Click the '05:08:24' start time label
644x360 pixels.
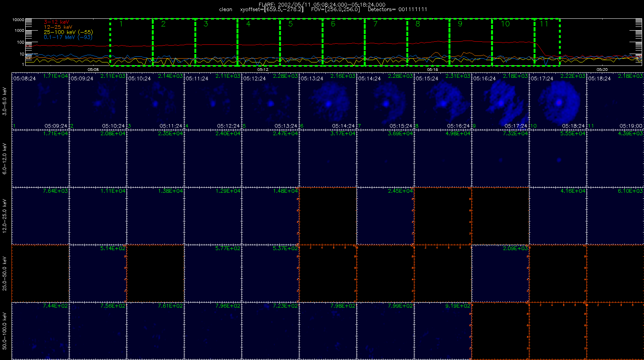25,79
